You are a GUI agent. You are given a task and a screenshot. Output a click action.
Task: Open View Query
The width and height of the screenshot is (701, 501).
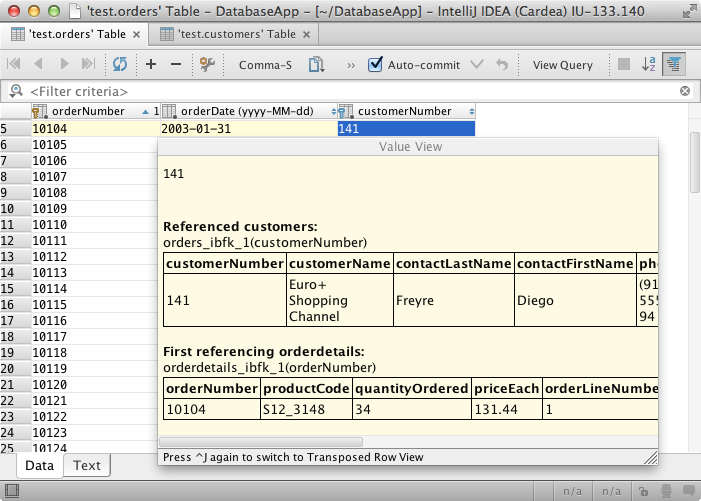[562, 65]
